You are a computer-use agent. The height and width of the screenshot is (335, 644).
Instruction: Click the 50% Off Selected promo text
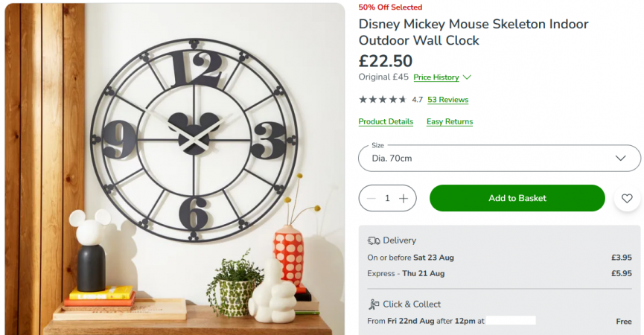click(x=390, y=7)
